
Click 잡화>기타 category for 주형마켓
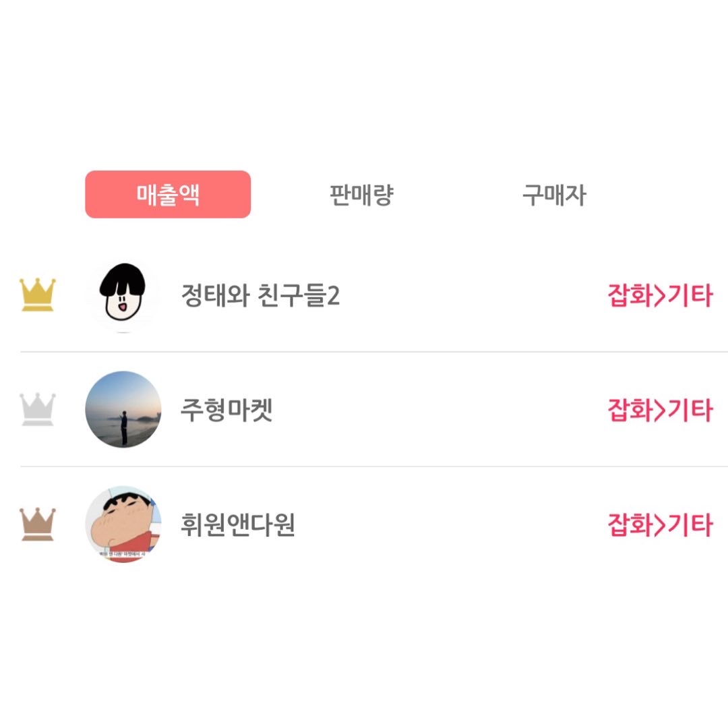point(660,410)
